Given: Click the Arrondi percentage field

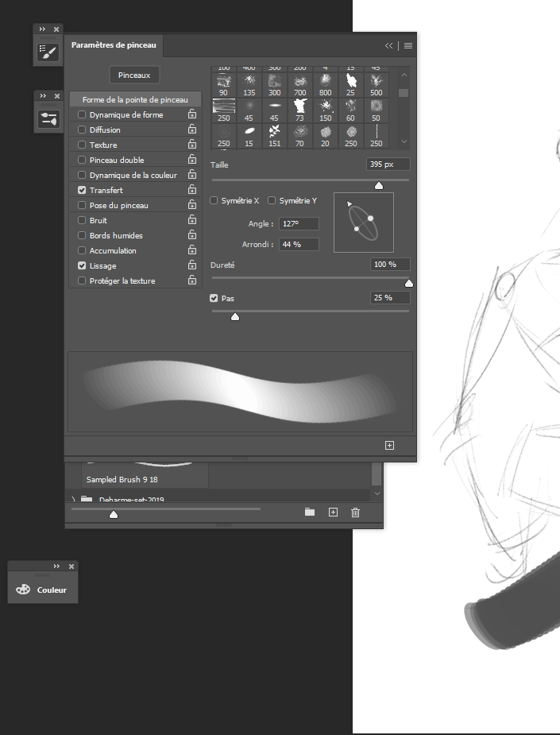Looking at the screenshot, I should pos(299,244).
